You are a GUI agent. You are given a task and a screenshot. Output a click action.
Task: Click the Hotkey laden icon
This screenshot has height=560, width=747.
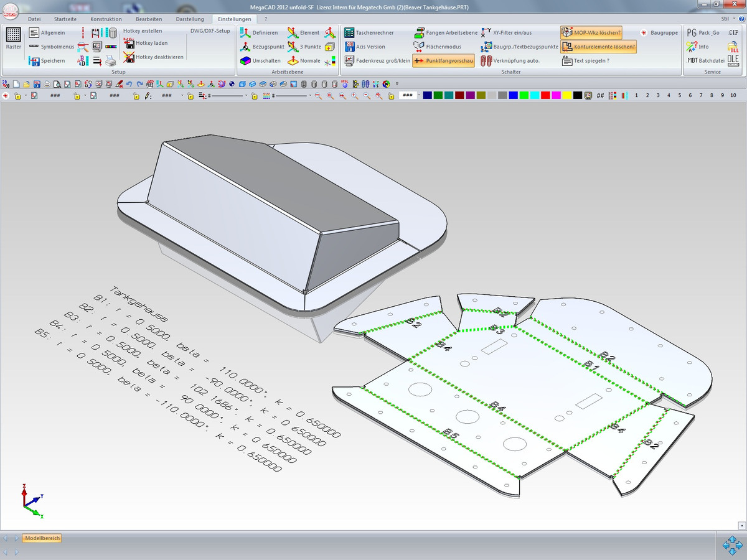129,43
